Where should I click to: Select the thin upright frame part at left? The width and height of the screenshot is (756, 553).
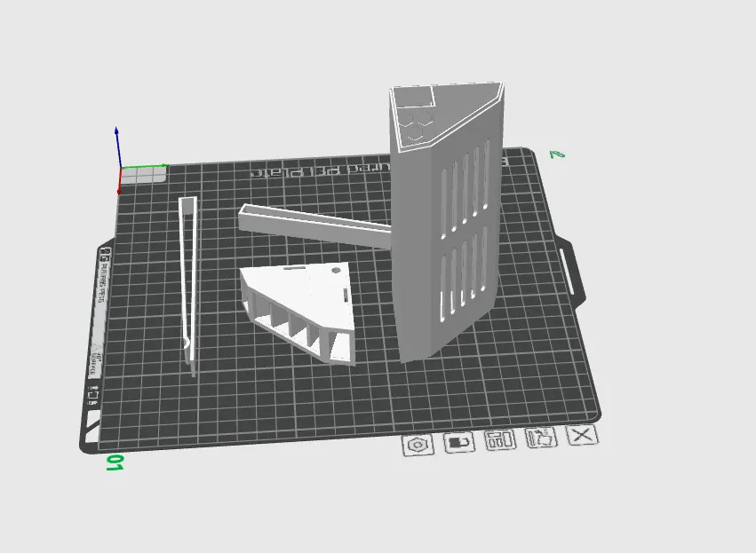pos(188,284)
